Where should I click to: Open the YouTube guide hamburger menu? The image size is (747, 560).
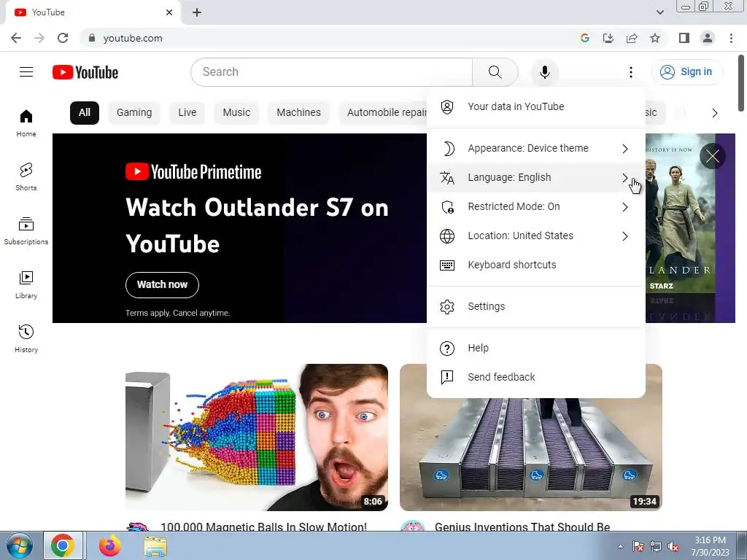[x=26, y=72]
